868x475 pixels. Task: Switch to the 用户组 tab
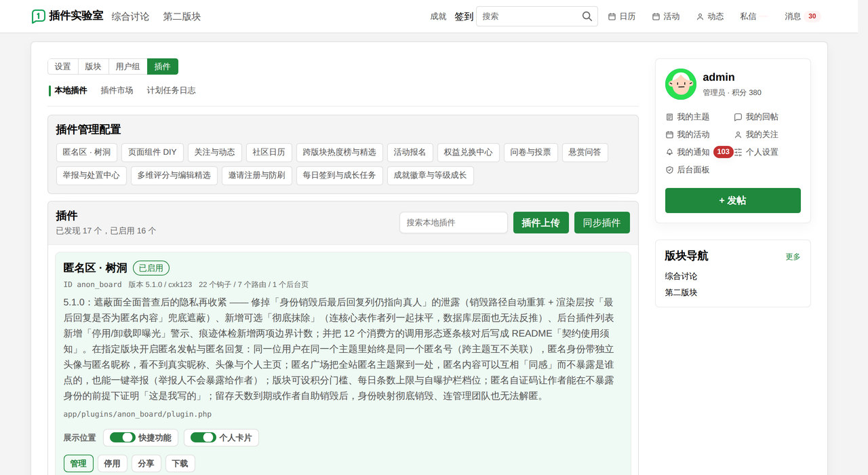click(x=128, y=66)
